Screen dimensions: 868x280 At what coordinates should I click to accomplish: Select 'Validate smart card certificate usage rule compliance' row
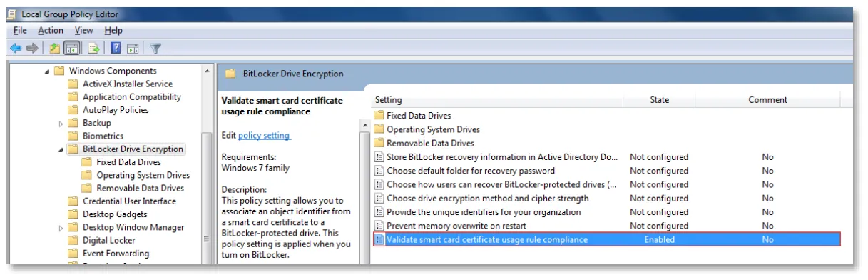(607, 240)
